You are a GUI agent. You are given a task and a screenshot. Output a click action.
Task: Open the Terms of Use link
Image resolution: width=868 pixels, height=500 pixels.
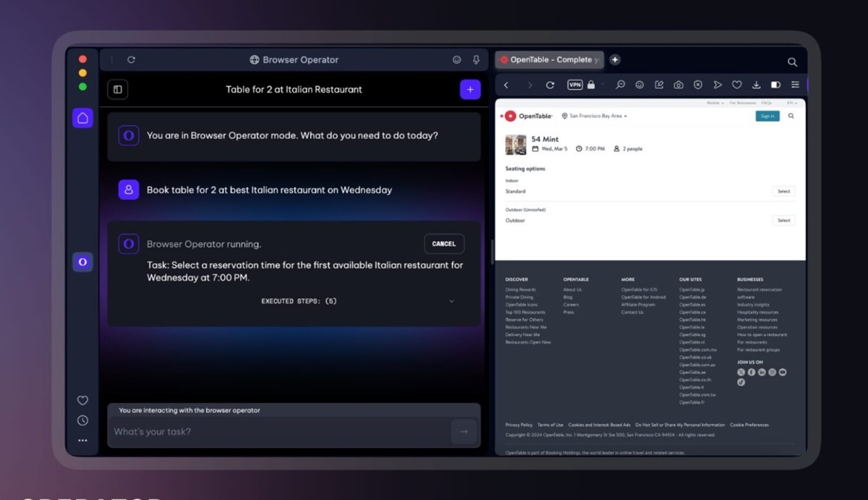click(550, 425)
